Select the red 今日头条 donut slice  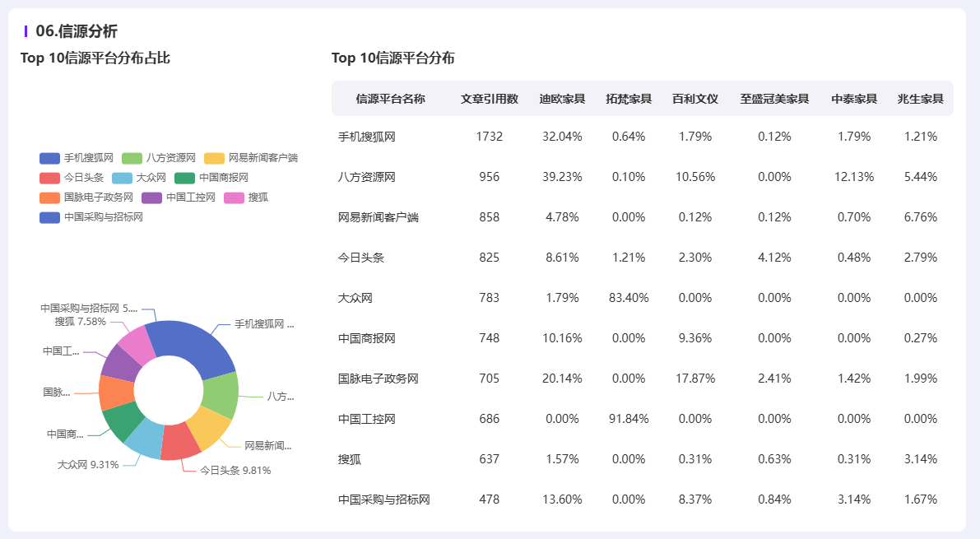[x=180, y=442]
